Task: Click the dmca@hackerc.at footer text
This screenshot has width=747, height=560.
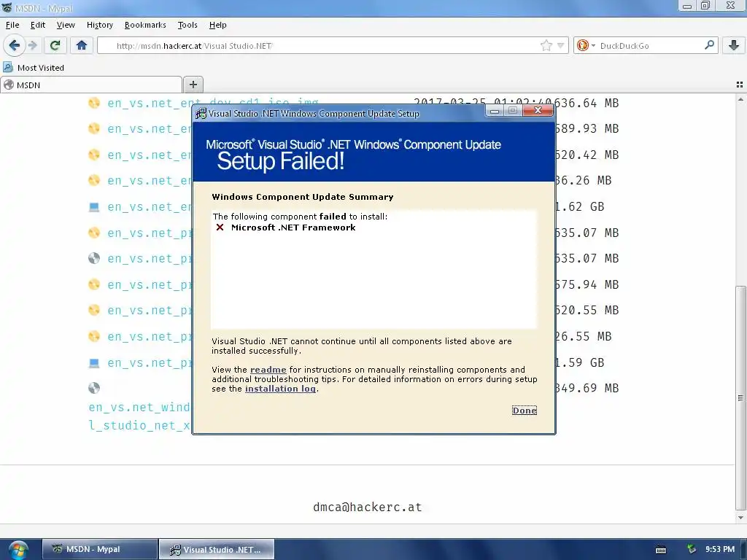Action: (x=368, y=507)
